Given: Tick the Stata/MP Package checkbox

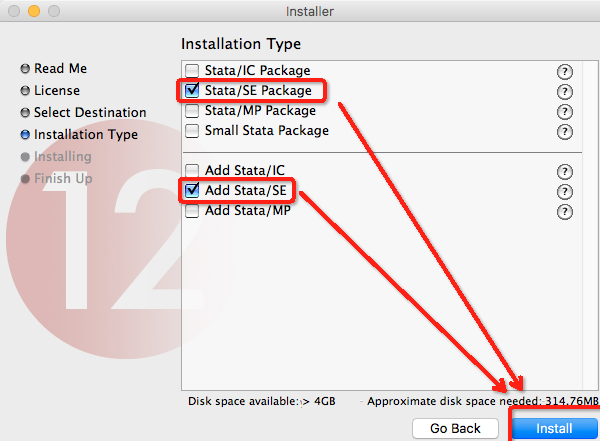Looking at the screenshot, I should click(x=192, y=111).
